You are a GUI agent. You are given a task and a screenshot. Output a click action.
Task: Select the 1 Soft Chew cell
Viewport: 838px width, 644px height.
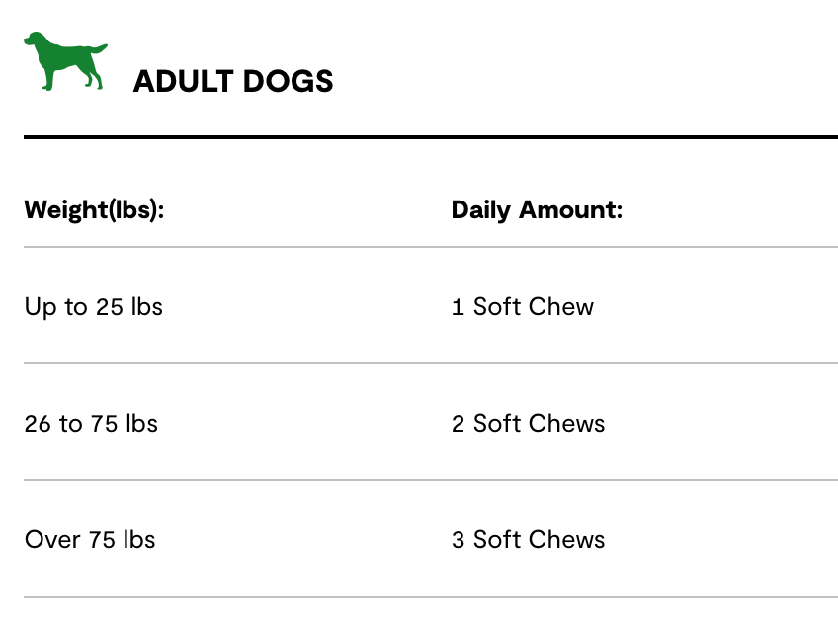[x=523, y=307]
